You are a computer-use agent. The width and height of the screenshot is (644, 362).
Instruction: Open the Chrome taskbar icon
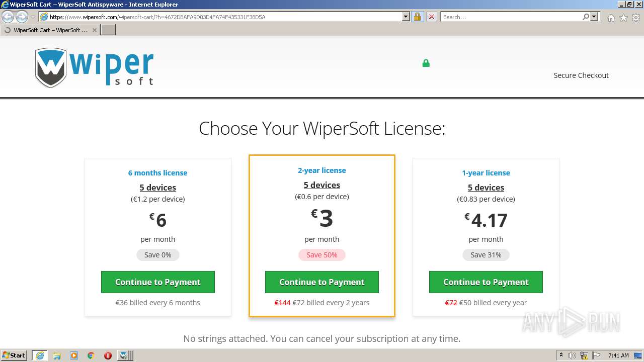tap(91, 355)
